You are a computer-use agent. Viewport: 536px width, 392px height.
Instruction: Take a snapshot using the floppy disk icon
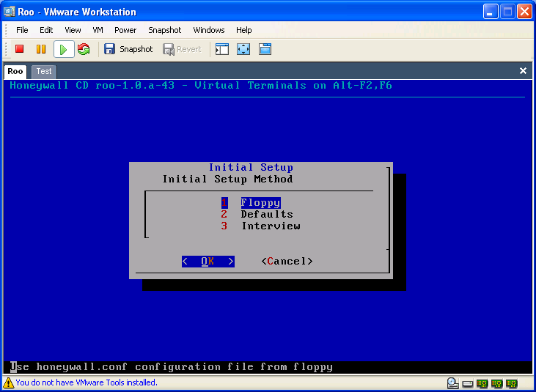pos(109,49)
